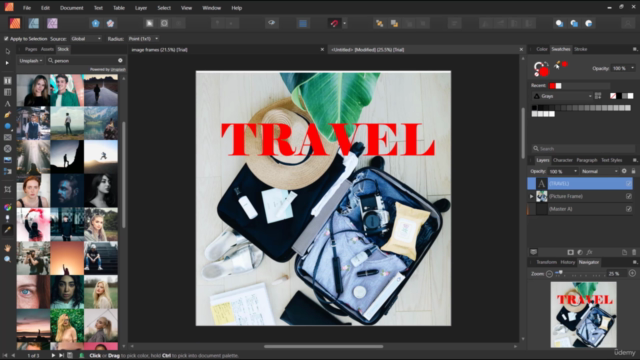Select the Picture Frame Rectangle tool
Viewport: 640px width, 360px height.
(x=7, y=138)
